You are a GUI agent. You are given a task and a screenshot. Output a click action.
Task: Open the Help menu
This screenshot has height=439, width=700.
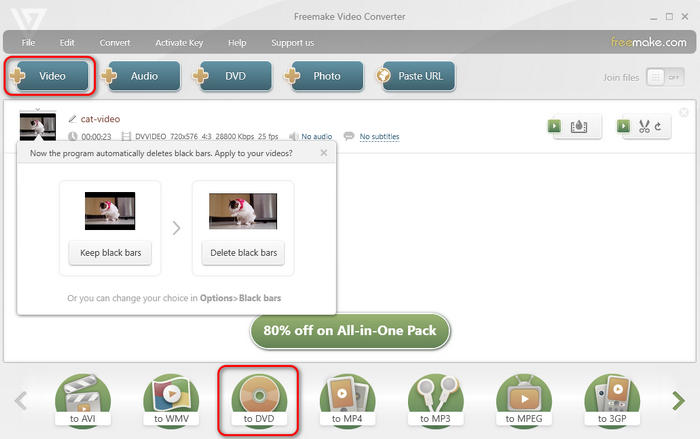237,43
